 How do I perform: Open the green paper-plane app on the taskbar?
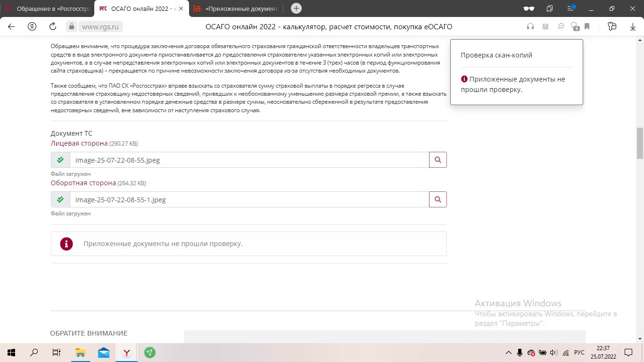click(149, 352)
